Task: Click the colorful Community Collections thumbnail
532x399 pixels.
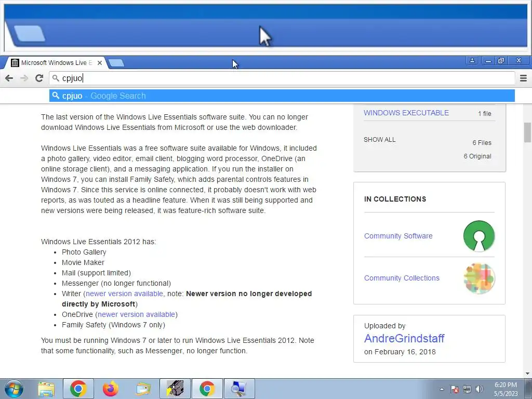Action: (x=478, y=278)
